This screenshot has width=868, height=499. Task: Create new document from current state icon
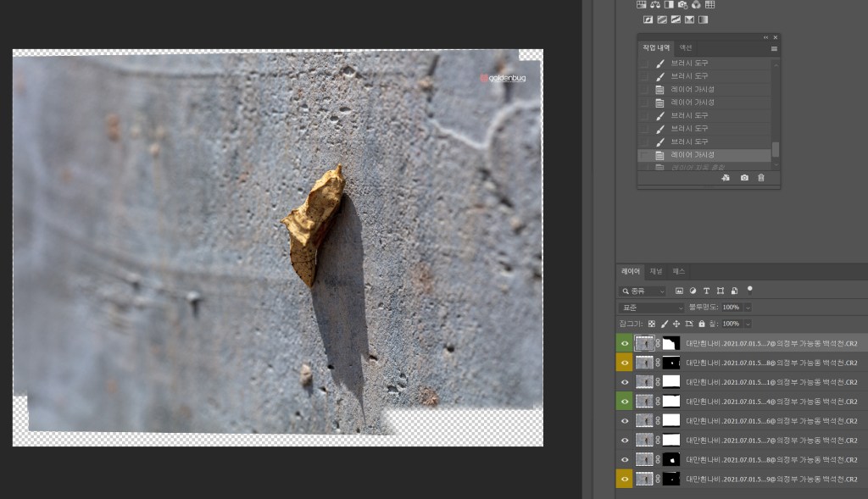(x=726, y=178)
